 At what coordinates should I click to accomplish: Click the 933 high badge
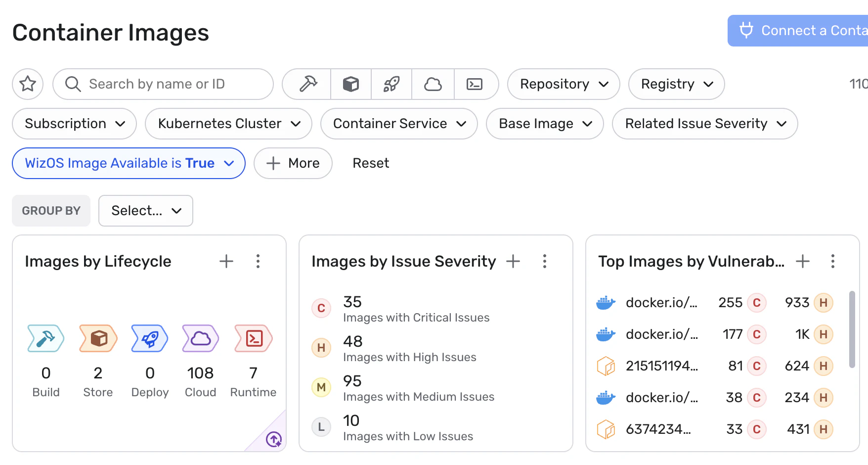coord(824,303)
